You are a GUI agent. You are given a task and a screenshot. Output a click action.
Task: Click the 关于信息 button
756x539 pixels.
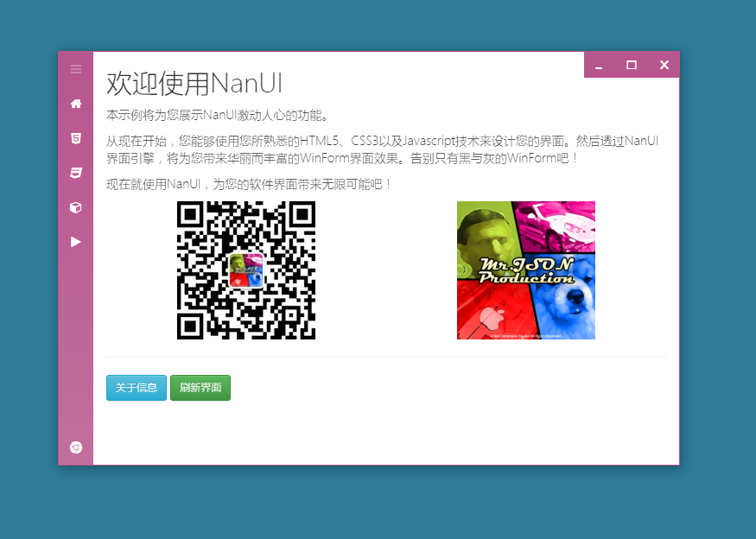[137, 388]
